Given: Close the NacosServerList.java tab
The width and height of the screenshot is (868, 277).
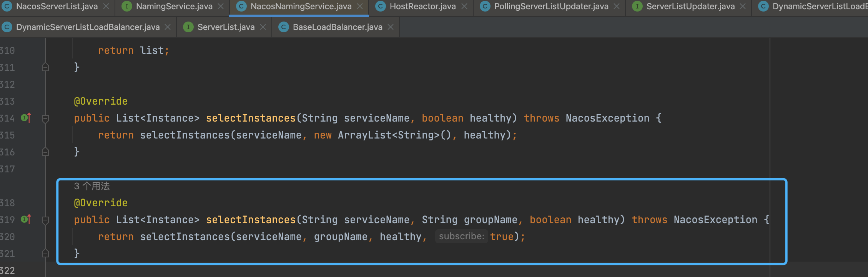Looking at the screenshot, I should tap(106, 7).
